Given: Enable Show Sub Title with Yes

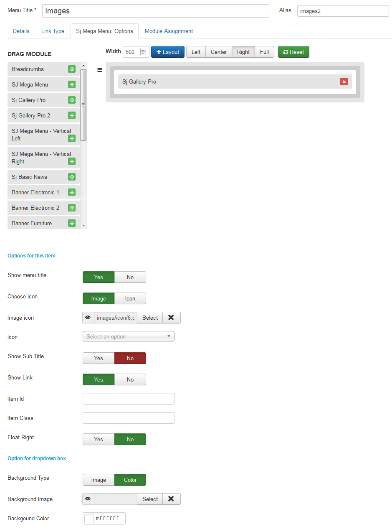Looking at the screenshot, I should click(x=99, y=358).
